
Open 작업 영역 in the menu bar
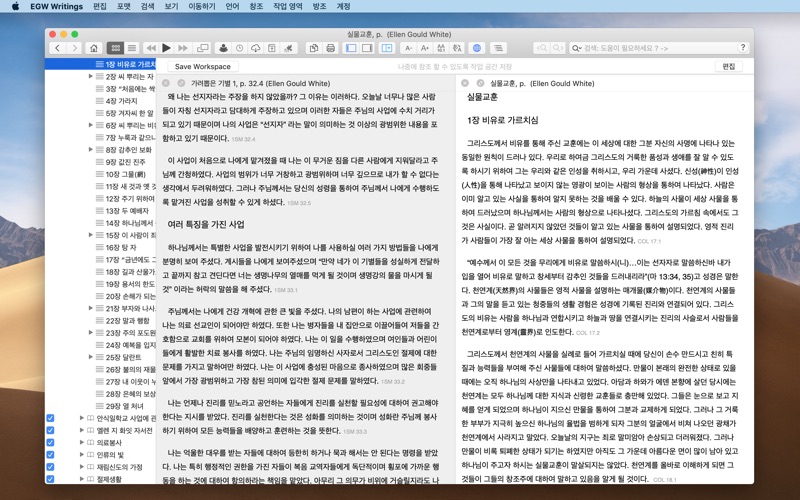[x=288, y=6]
